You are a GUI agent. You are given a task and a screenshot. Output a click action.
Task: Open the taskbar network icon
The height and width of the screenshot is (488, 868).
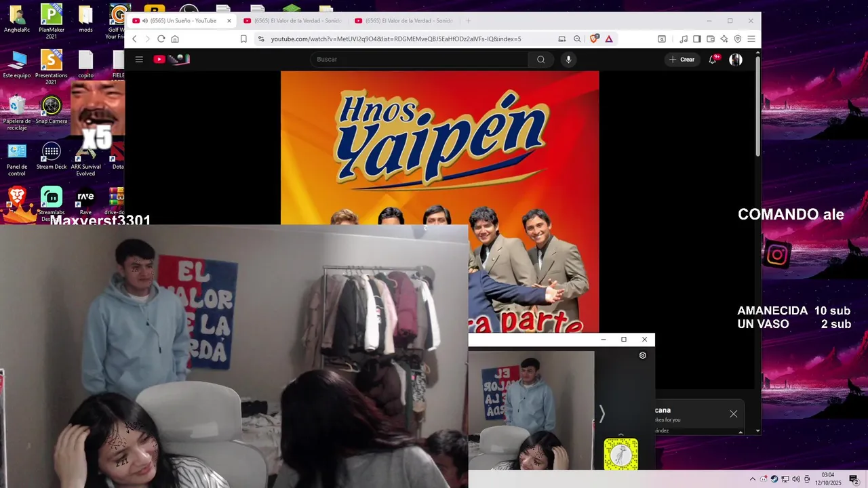coord(785,479)
